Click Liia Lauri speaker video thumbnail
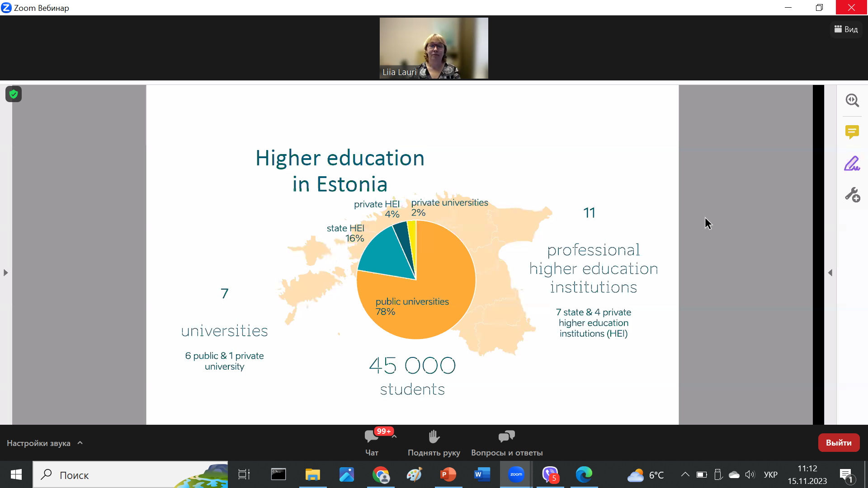This screenshot has height=488, width=868. [434, 48]
